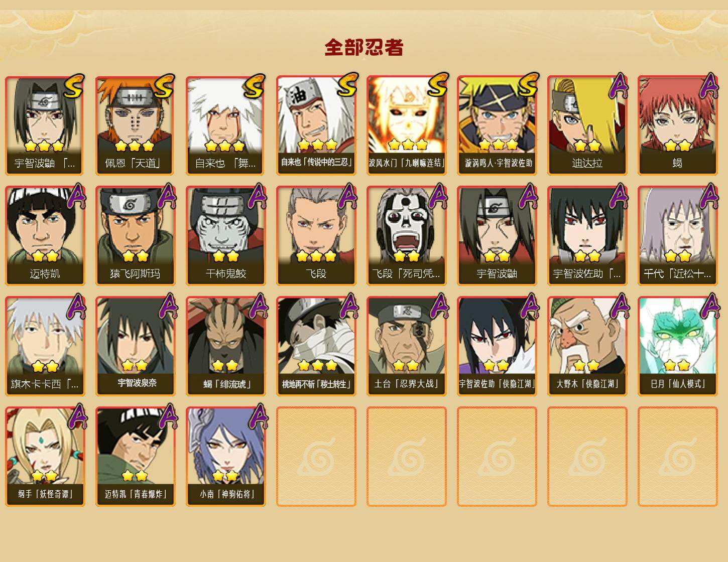Image resolution: width=728 pixels, height=562 pixels.
Task: Choose the 迈特凯 ninja card
Action: (x=45, y=236)
